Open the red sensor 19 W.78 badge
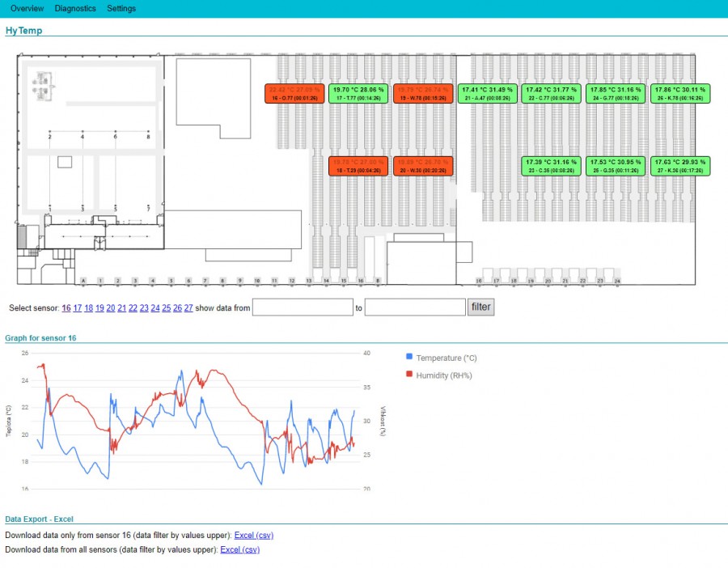Image resolution: width=728 pixels, height=568 pixels. [423, 93]
